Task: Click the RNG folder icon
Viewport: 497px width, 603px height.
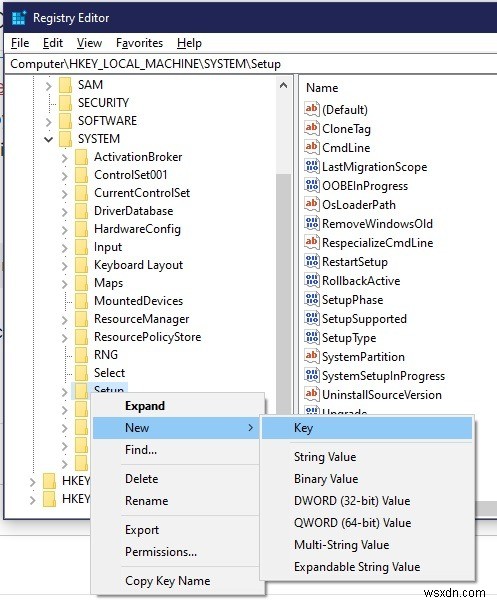Action: click(x=82, y=355)
